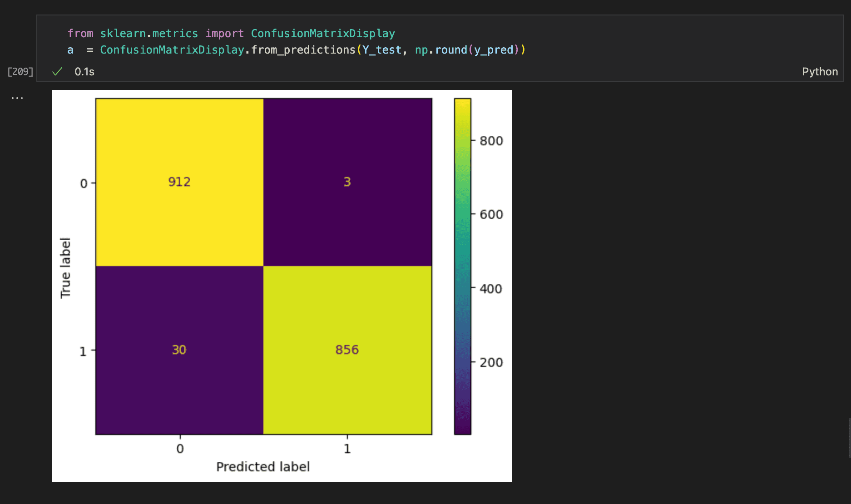Screen dimensions: 851x504
Task: Click the ConfusionMatrixDisplay import line
Action: pos(231,34)
